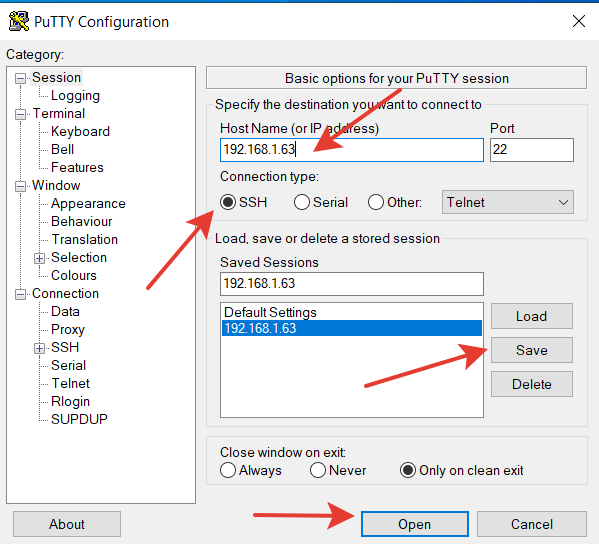This screenshot has width=599, height=544.
Task: Select the Other connection type radio button
Action: click(376, 202)
